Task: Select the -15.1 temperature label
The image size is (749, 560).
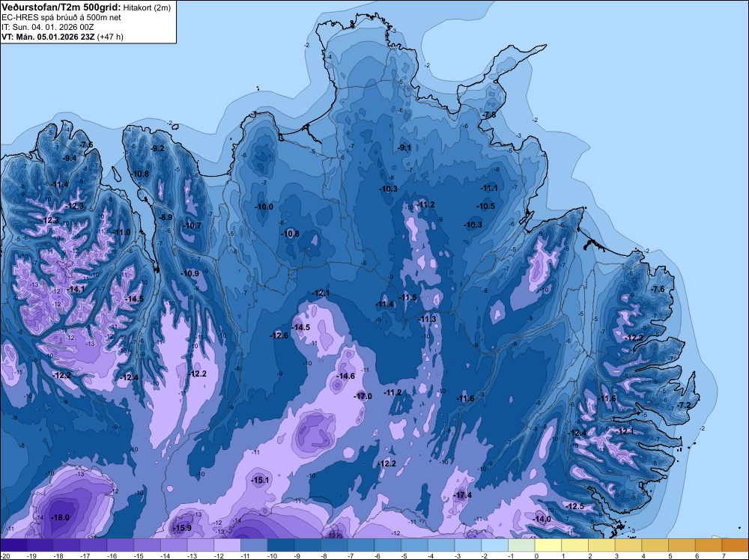Action: 260,481
